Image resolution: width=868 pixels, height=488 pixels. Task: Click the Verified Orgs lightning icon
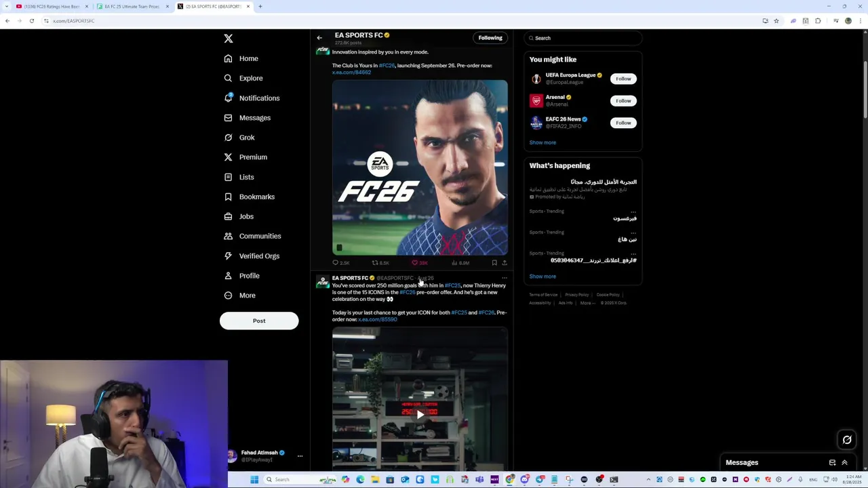[228, 256]
